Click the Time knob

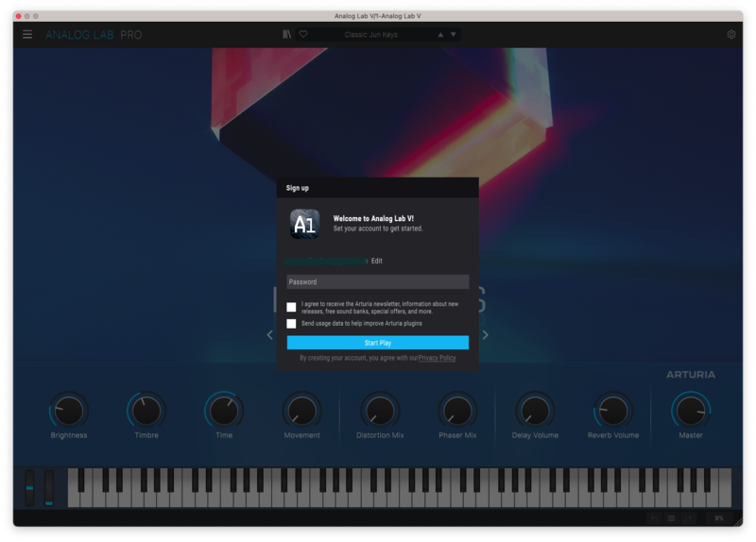(224, 411)
